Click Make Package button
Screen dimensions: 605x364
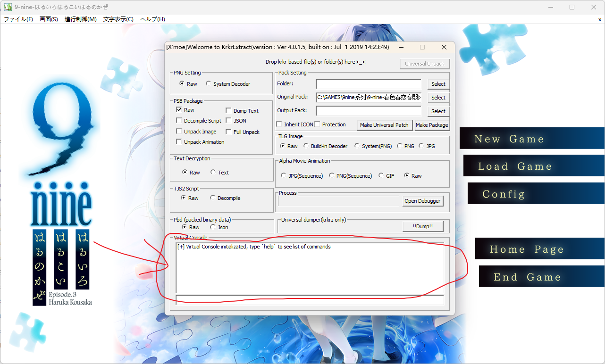pyautogui.click(x=432, y=125)
